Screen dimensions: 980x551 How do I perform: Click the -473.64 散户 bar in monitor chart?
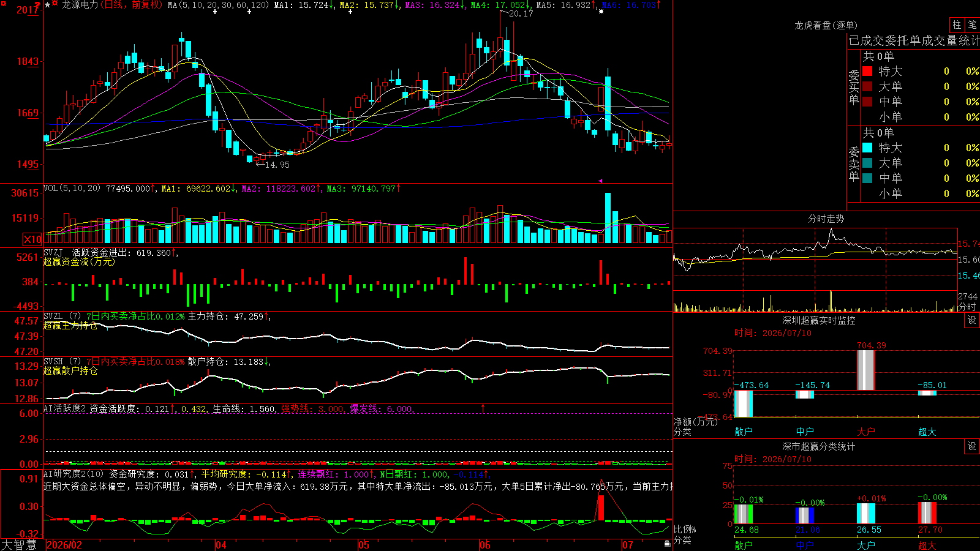click(x=744, y=403)
